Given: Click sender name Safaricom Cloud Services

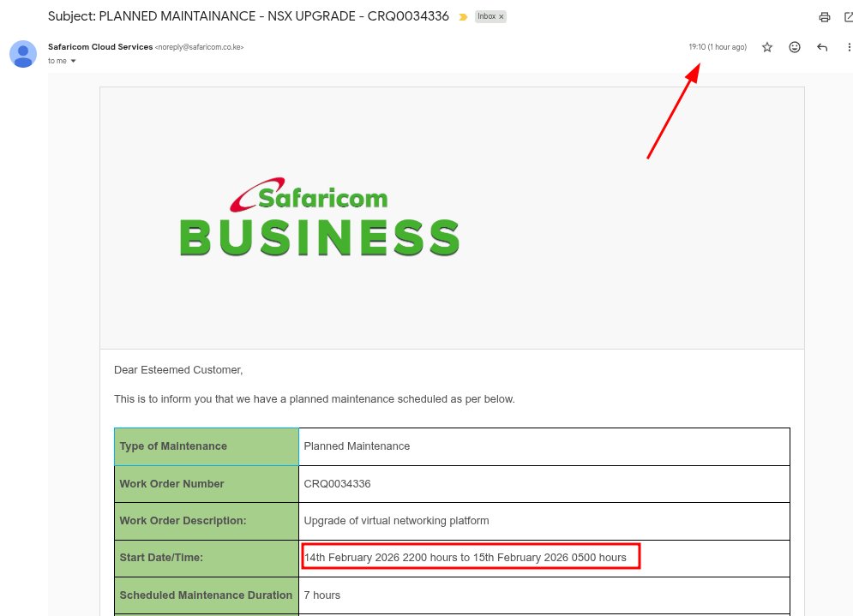Looking at the screenshot, I should (x=100, y=47).
